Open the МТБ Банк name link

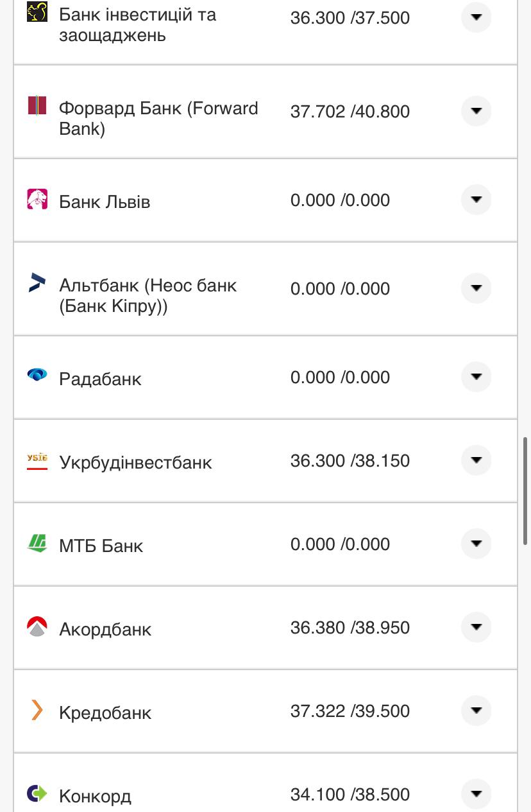tap(101, 546)
